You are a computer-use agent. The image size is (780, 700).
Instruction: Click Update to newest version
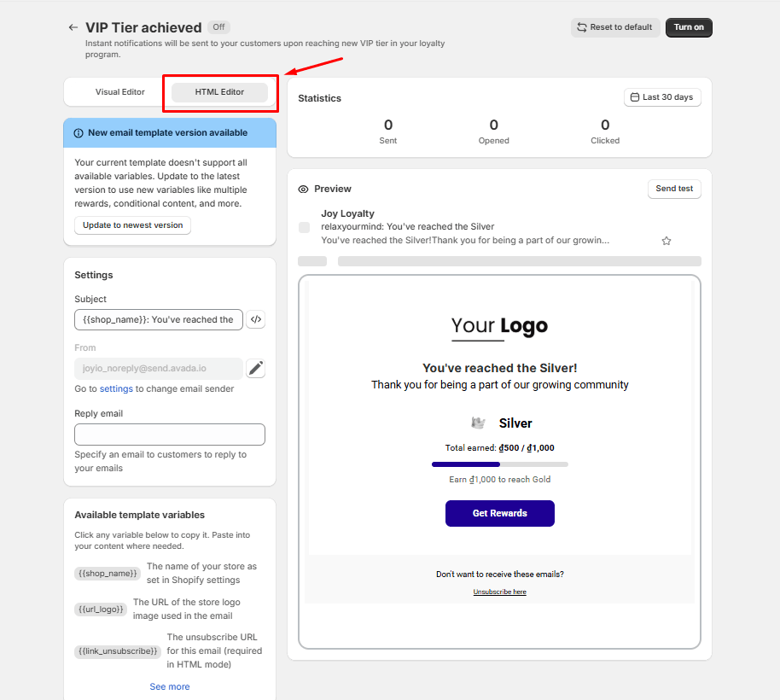pyautogui.click(x=133, y=225)
